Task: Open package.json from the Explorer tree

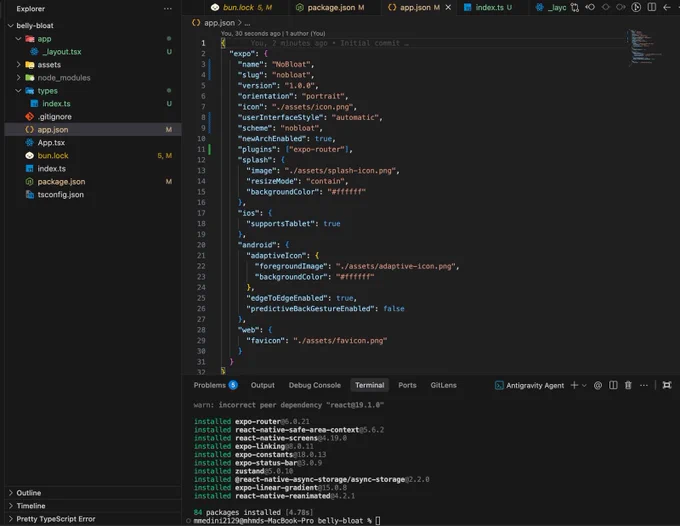Action: [x=61, y=182]
